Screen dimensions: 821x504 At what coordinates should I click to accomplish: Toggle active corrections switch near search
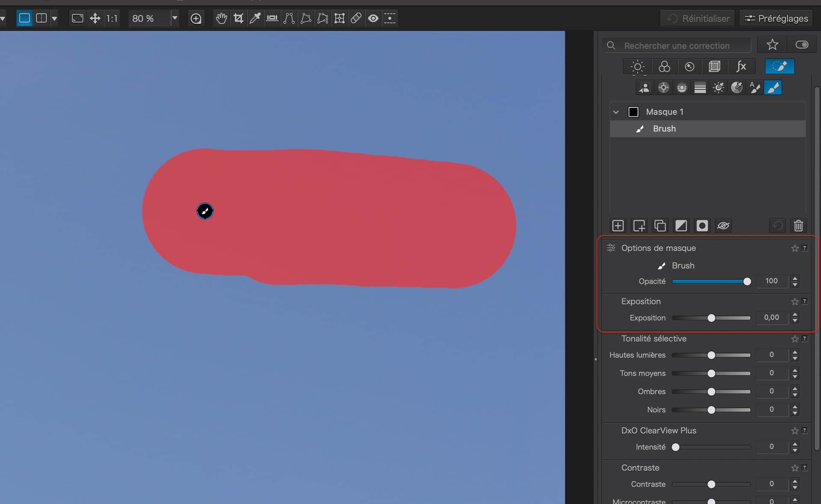[x=802, y=45]
